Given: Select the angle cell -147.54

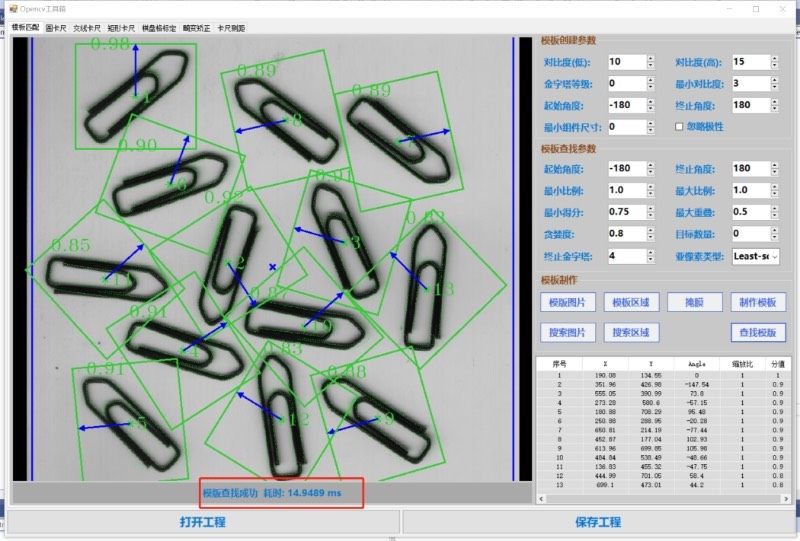Looking at the screenshot, I should tap(696, 384).
